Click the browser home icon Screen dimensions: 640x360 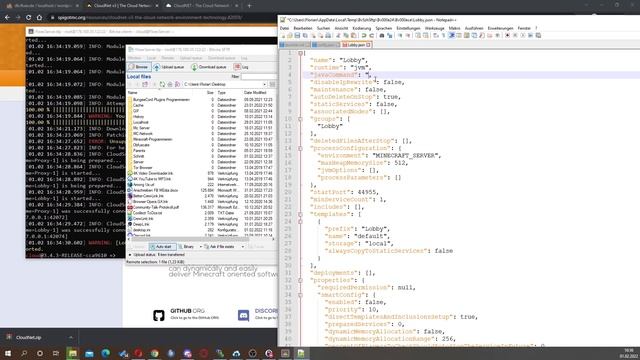[39, 18]
